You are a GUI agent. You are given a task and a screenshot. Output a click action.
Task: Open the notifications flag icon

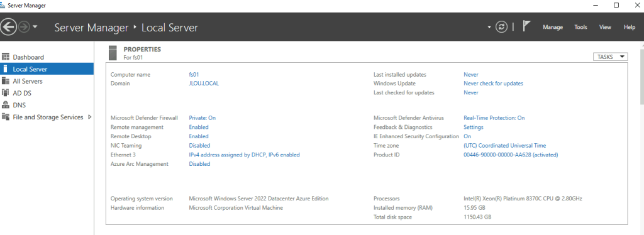[526, 26]
